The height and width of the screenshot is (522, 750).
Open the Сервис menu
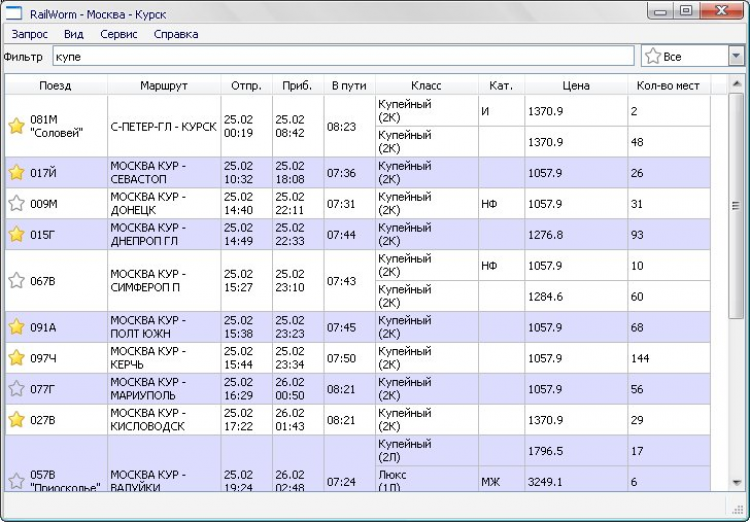point(119,34)
